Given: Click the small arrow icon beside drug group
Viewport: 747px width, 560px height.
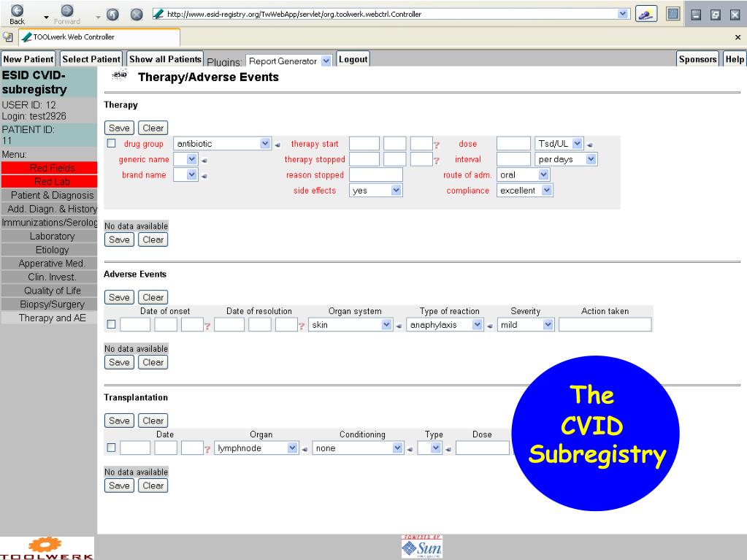Looking at the screenshot, I should (x=277, y=145).
